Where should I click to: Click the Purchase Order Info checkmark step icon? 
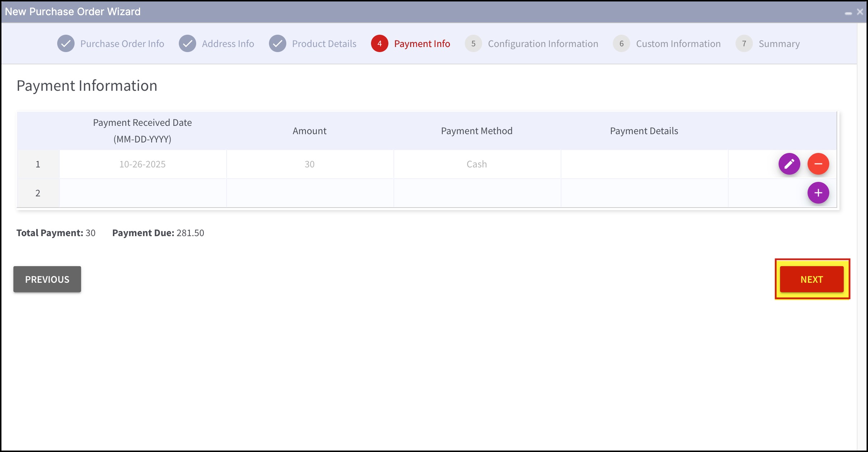(66, 44)
